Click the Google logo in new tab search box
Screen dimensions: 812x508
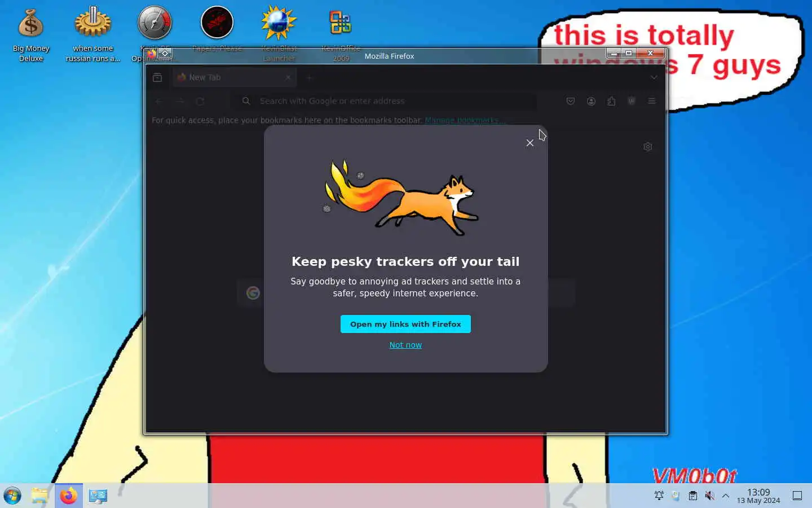click(x=253, y=293)
